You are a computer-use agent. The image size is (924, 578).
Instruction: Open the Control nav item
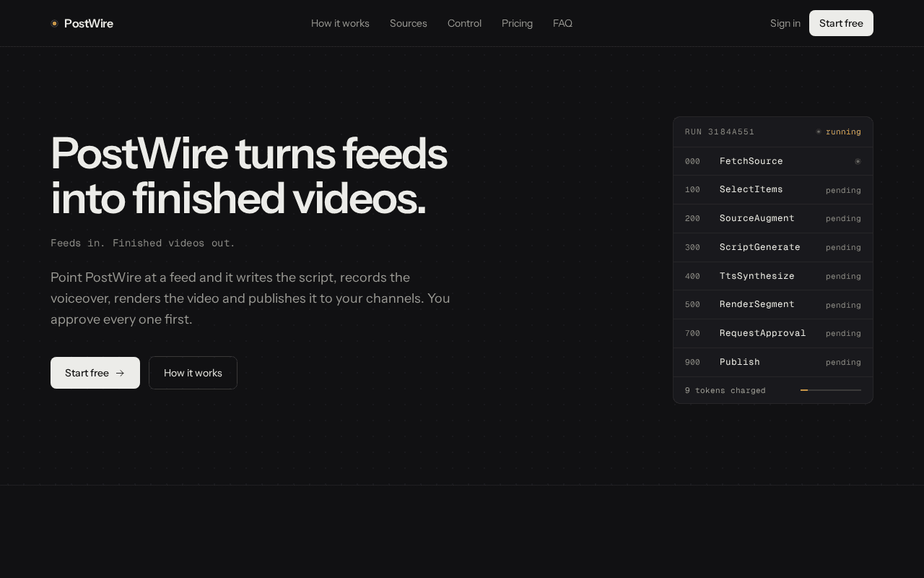464,23
